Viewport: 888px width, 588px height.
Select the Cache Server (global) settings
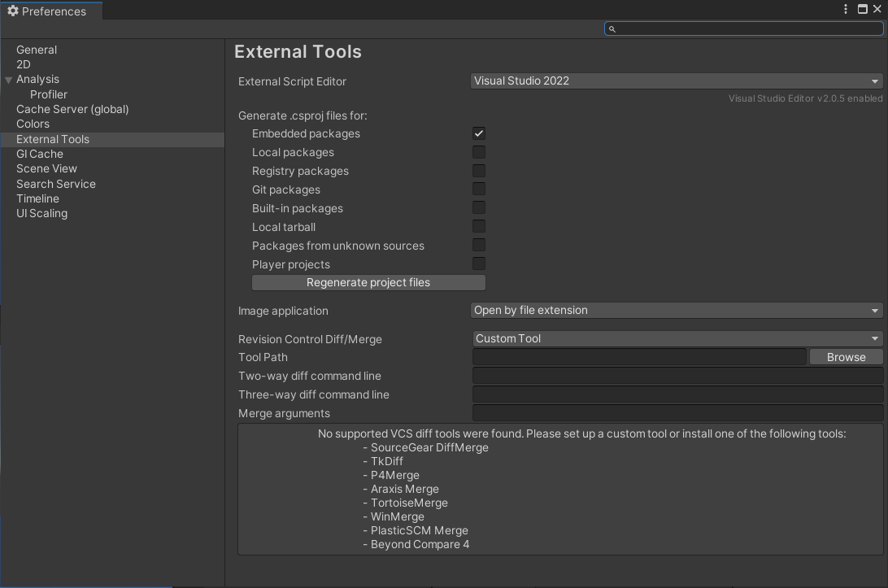point(72,109)
